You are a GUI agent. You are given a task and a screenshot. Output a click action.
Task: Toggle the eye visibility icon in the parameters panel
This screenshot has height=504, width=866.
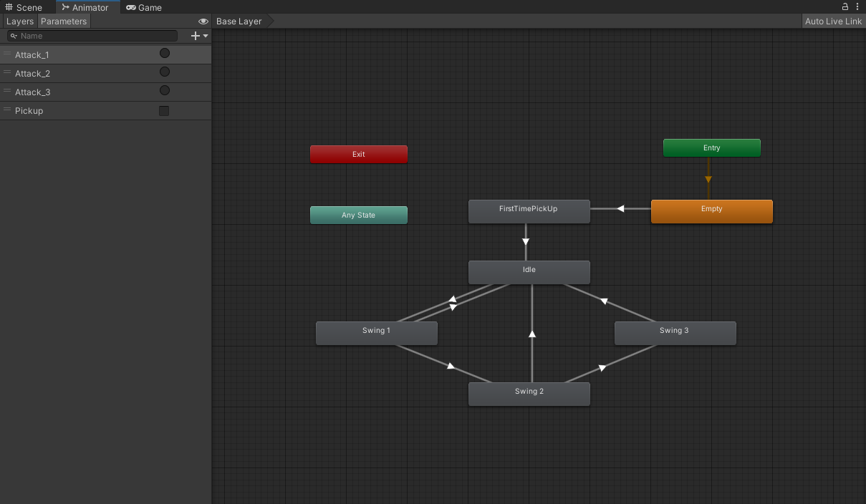point(203,21)
